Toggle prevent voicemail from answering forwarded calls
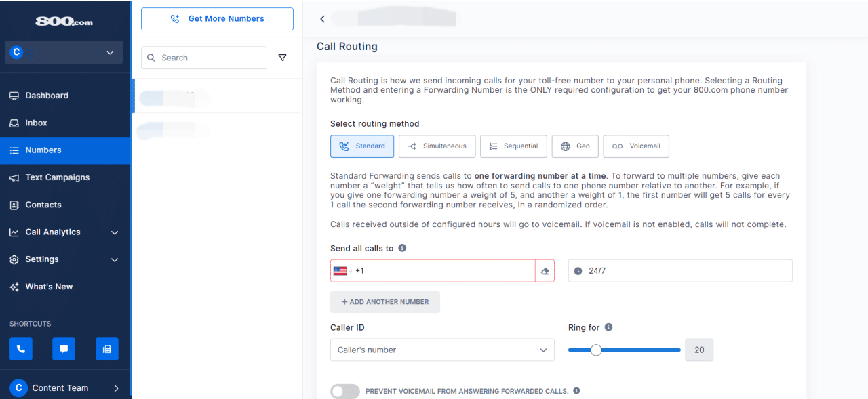 coord(344,391)
